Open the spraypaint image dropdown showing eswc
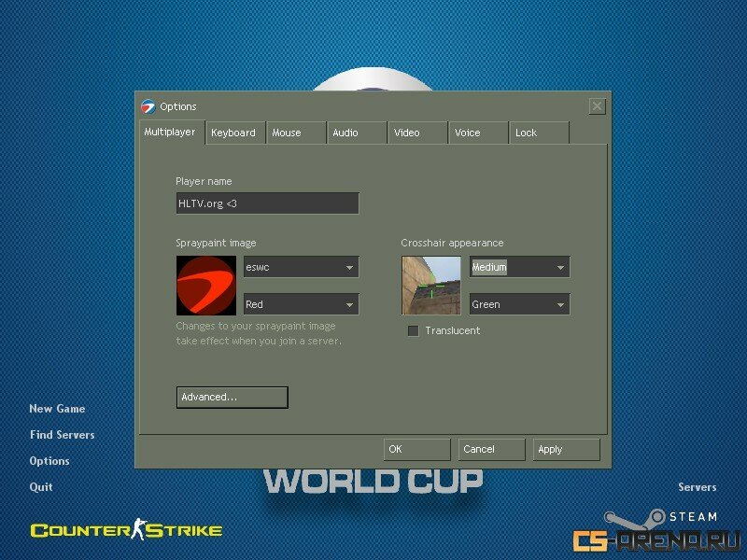The height and width of the screenshot is (560, 747). tap(301, 267)
